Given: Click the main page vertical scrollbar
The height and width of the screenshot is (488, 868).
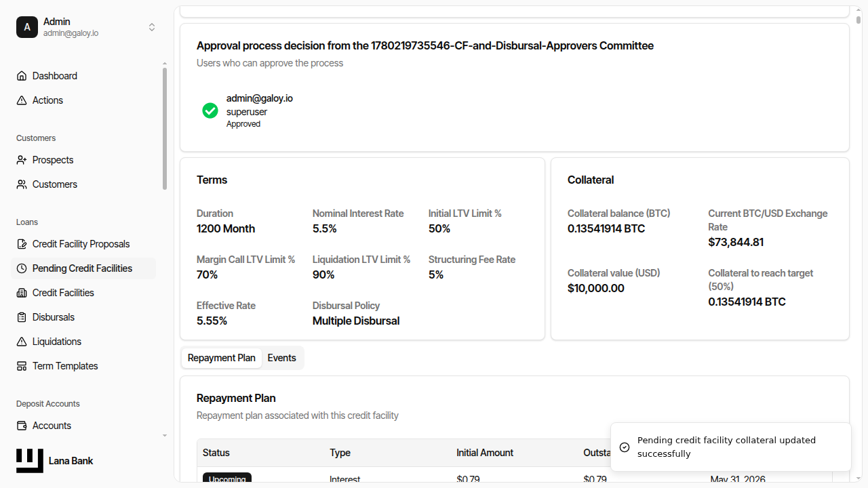Looking at the screenshot, I should coord(859,20).
